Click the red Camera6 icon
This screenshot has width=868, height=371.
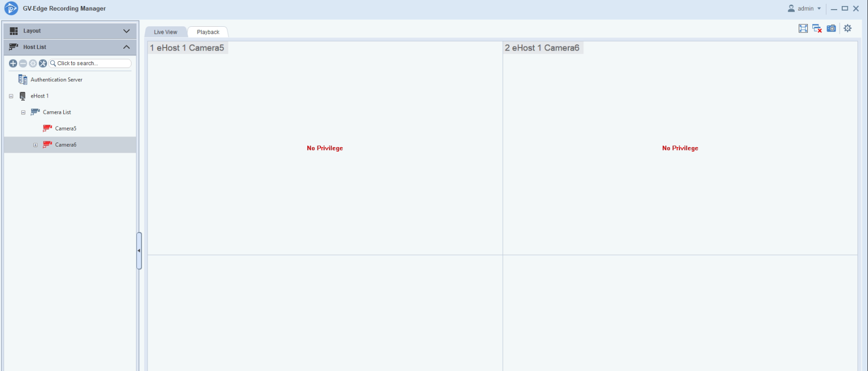[x=48, y=145]
